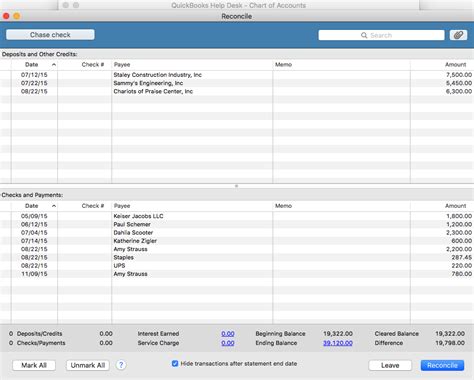Click the 7,500.00 deposit amount

click(x=459, y=75)
